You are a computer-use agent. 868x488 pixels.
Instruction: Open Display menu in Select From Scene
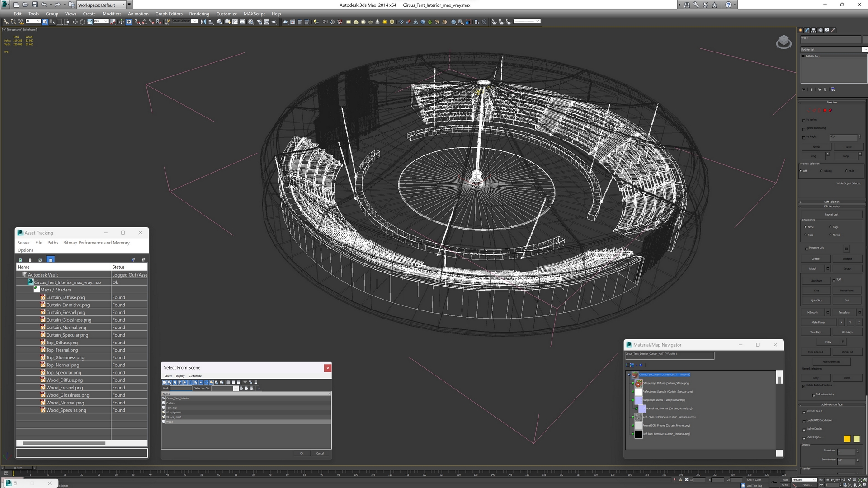pyautogui.click(x=180, y=376)
